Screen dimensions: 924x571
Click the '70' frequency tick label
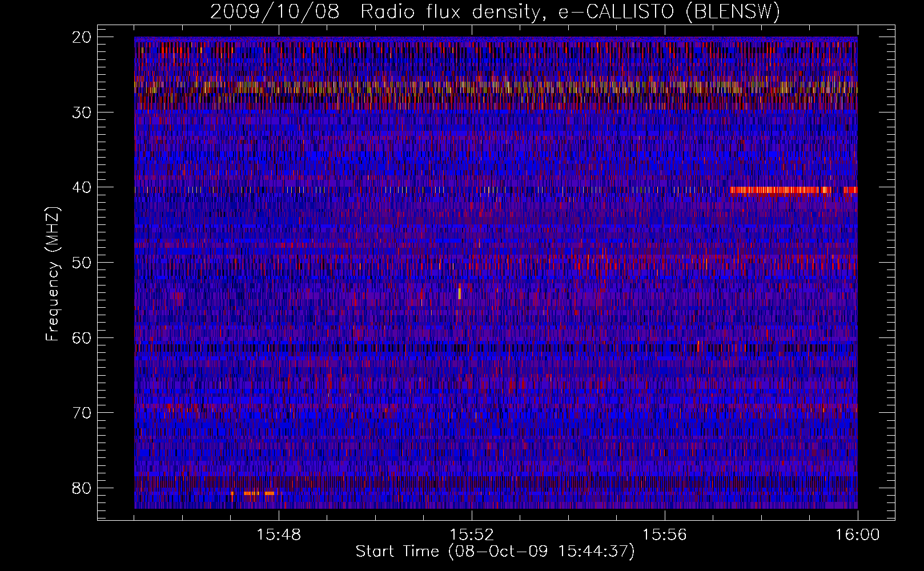[83, 413]
